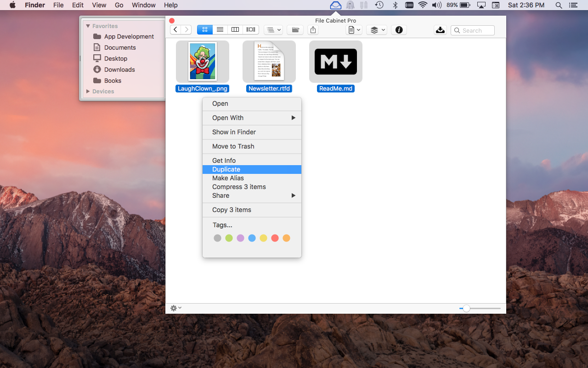Choose Get Info in context menu
588x368 pixels.
coord(252,161)
